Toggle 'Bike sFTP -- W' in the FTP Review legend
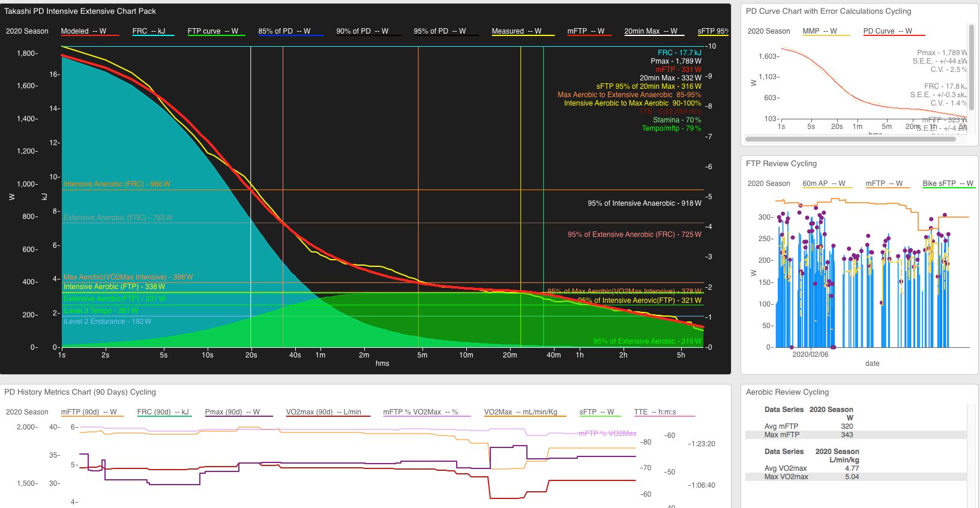Viewport: 980px width, 508px height. click(x=949, y=184)
